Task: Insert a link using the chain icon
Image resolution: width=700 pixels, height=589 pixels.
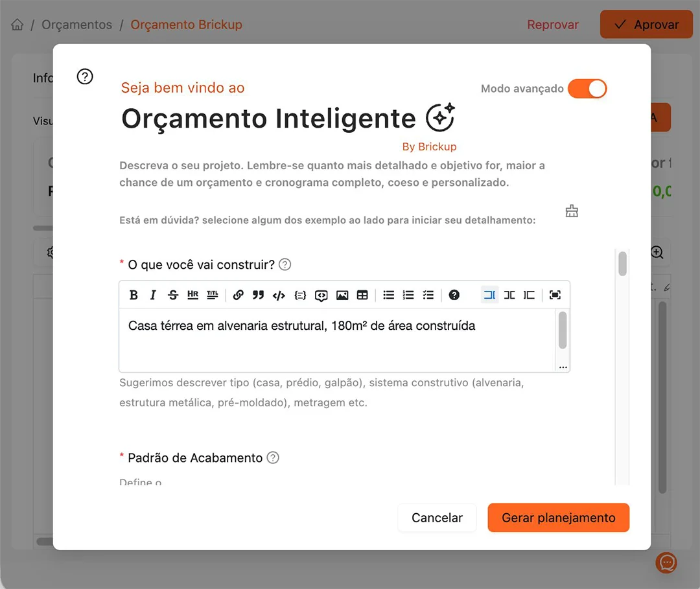Action: pos(239,295)
